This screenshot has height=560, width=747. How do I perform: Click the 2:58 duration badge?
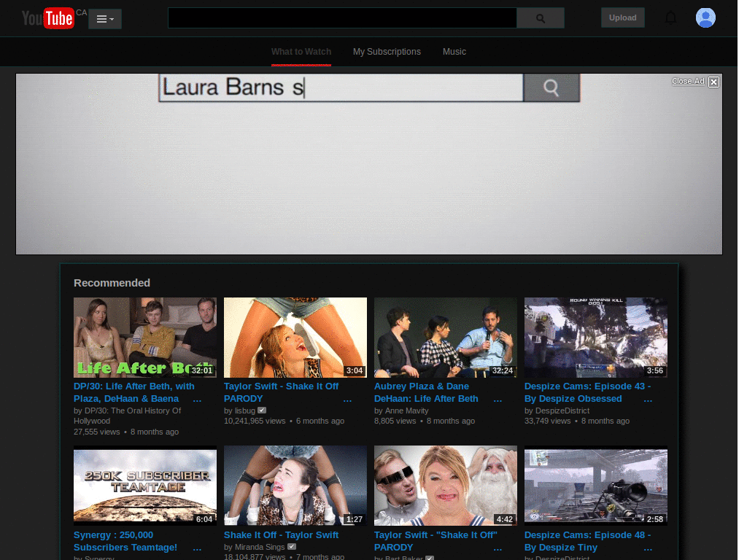pyautogui.click(x=655, y=519)
